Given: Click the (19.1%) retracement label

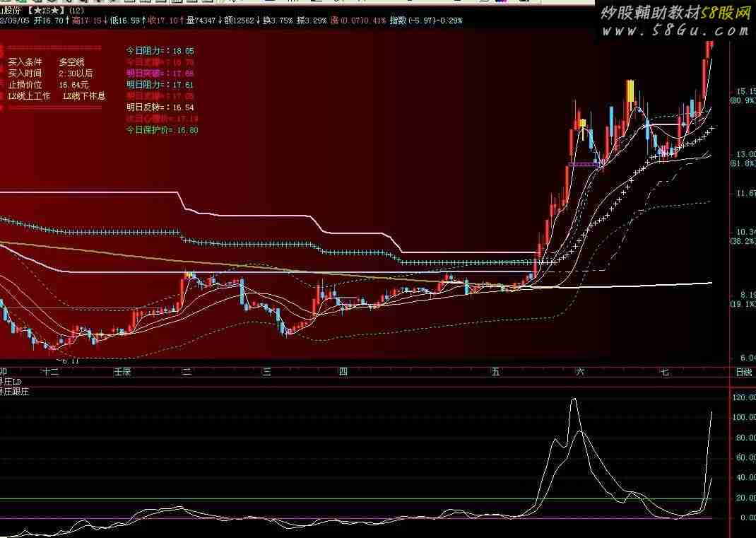Looking at the screenshot, I should coord(743,304).
